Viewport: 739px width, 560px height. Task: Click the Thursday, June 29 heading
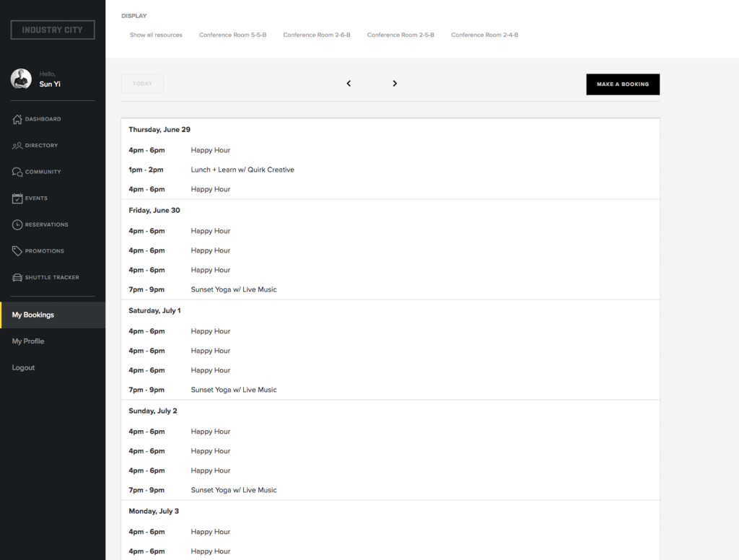click(x=159, y=130)
